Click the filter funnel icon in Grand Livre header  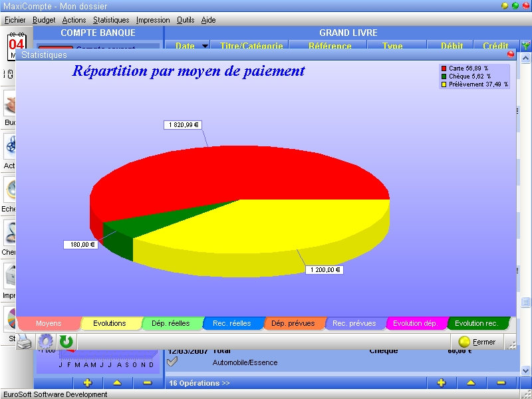pos(526,46)
